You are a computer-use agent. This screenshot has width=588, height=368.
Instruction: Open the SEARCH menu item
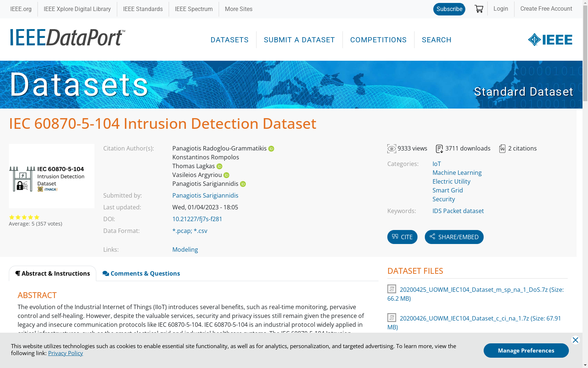[x=437, y=40]
